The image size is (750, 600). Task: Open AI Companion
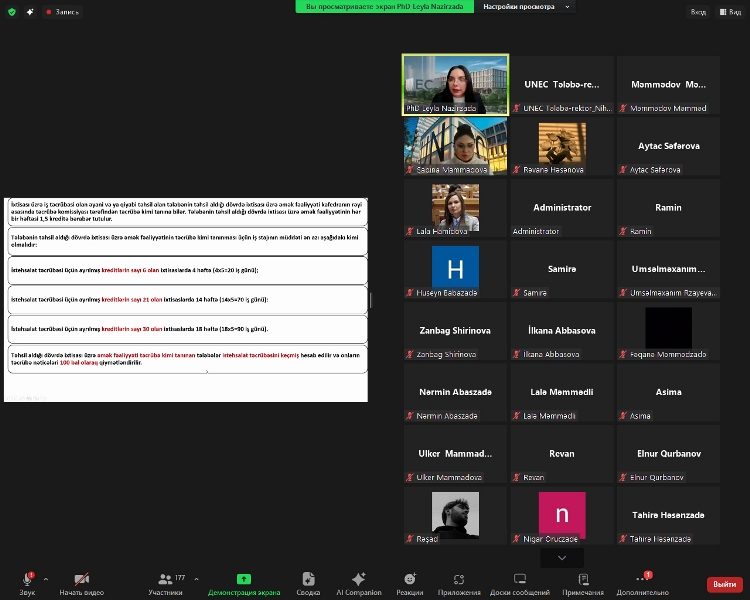(358, 581)
